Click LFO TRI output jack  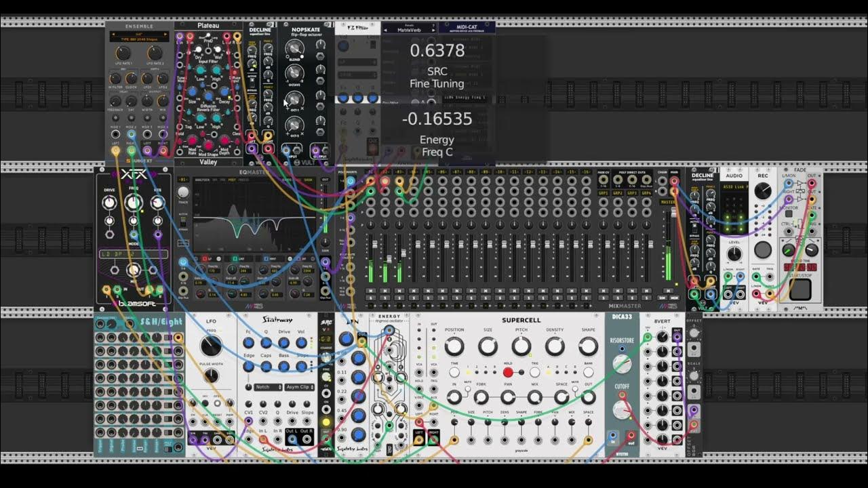tap(205, 440)
